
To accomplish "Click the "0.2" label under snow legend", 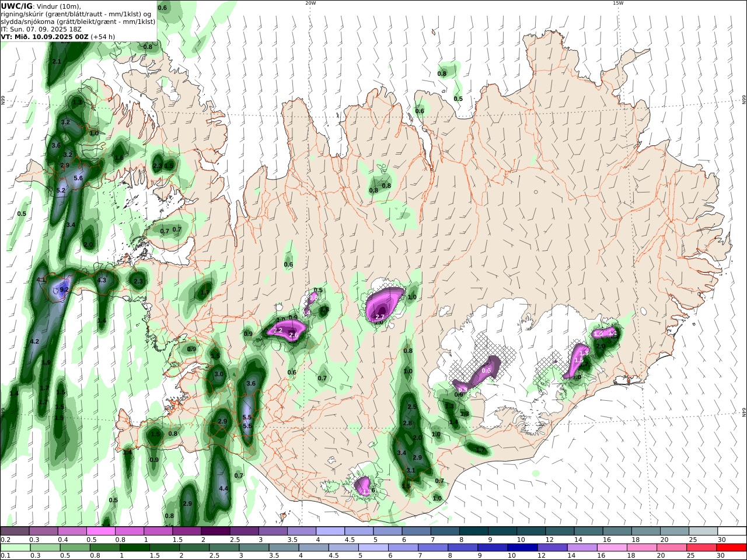I will pyautogui.click(x=5, y=540).
